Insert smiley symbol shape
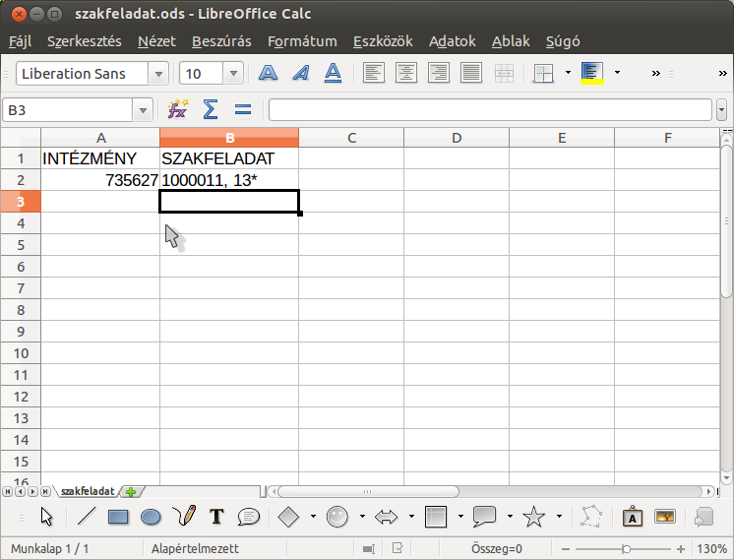This screenshot has width=734, height=560. pos(337,517)
